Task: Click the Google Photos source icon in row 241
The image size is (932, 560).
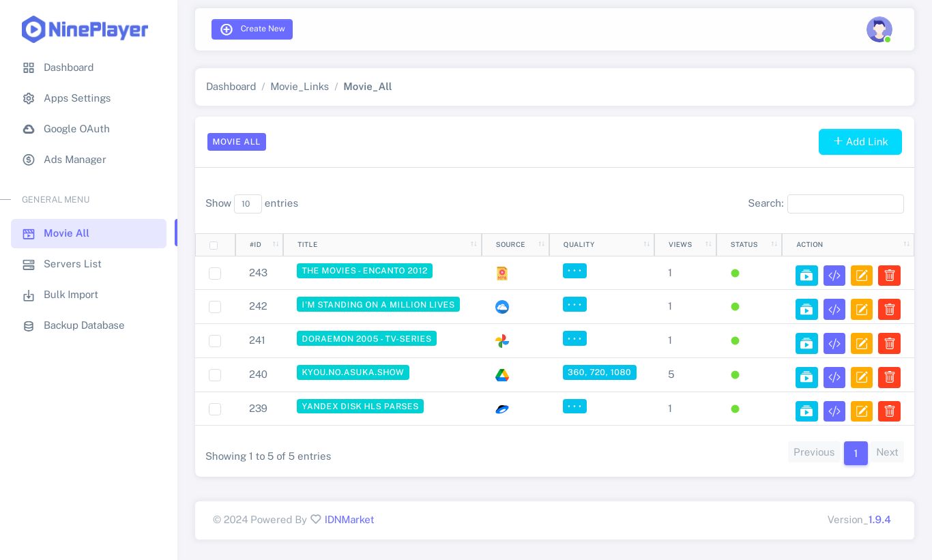Action: tap(502, 341)
